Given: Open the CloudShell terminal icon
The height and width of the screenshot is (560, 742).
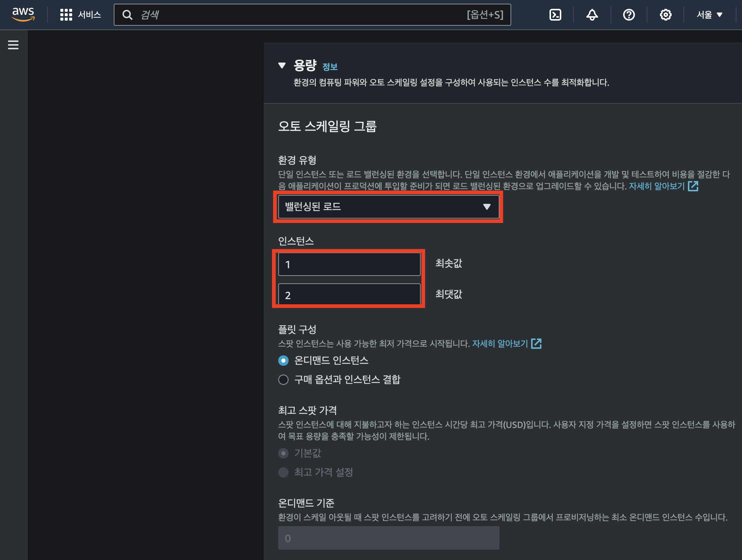Looking at the screenshot, I should point(555,15).
